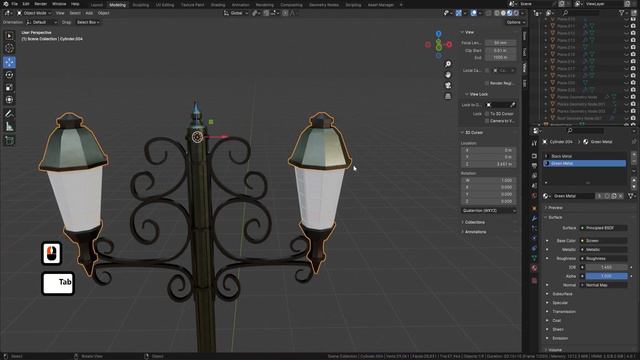Image resolution: width=640 pixels, height=360 pixels.
Task: Click the Principled BSDF surface shader button
Action: 604,228
